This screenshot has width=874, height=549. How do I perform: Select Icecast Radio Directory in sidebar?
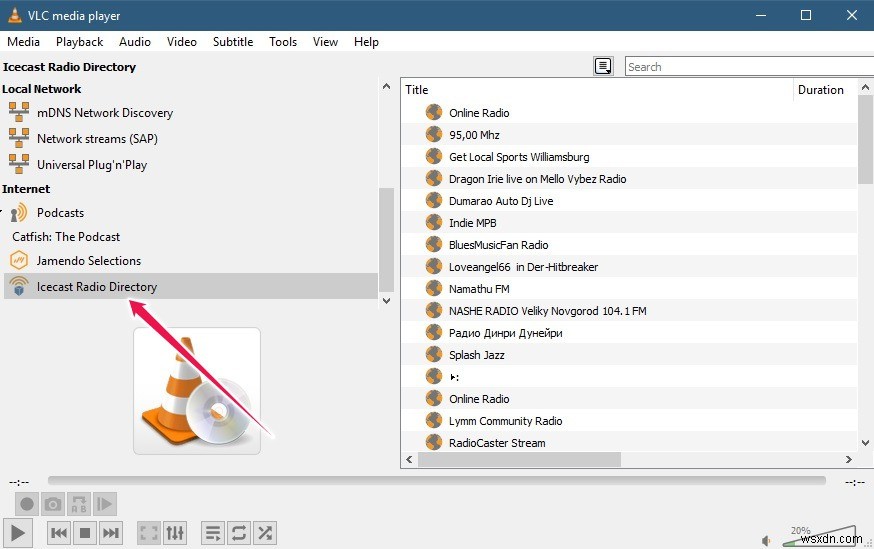point(191,286)
